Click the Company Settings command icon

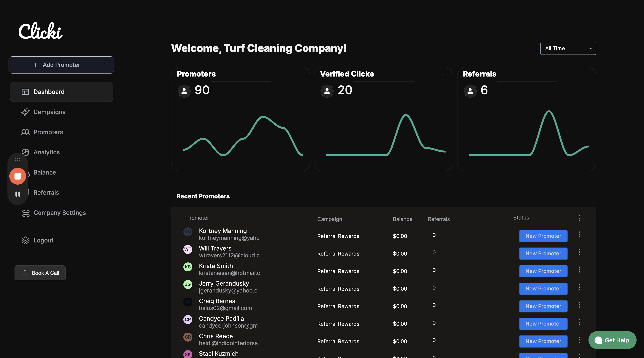click(26, 213)
